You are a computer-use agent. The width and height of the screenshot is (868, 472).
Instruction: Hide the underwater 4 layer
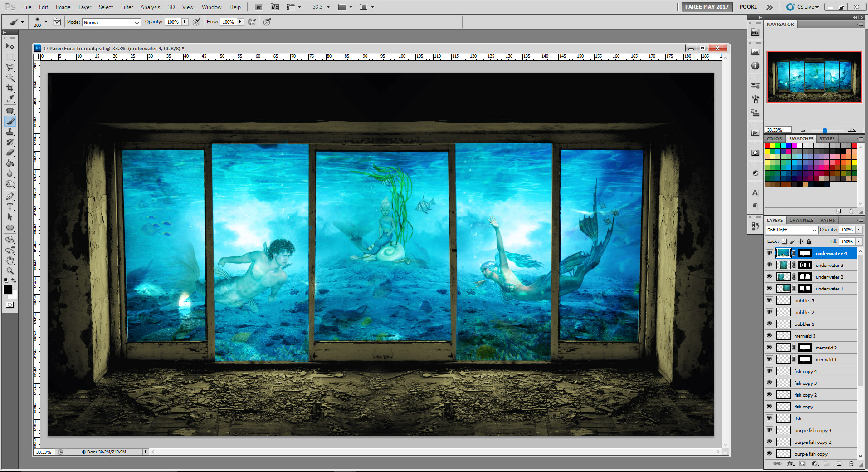click(770, 253)
